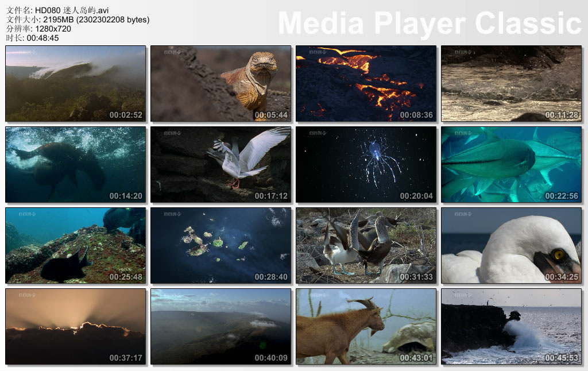This screenshot has width=588, height=371.
Task: Click the Media Player Classic watermark text
Action: click(430, 24)
